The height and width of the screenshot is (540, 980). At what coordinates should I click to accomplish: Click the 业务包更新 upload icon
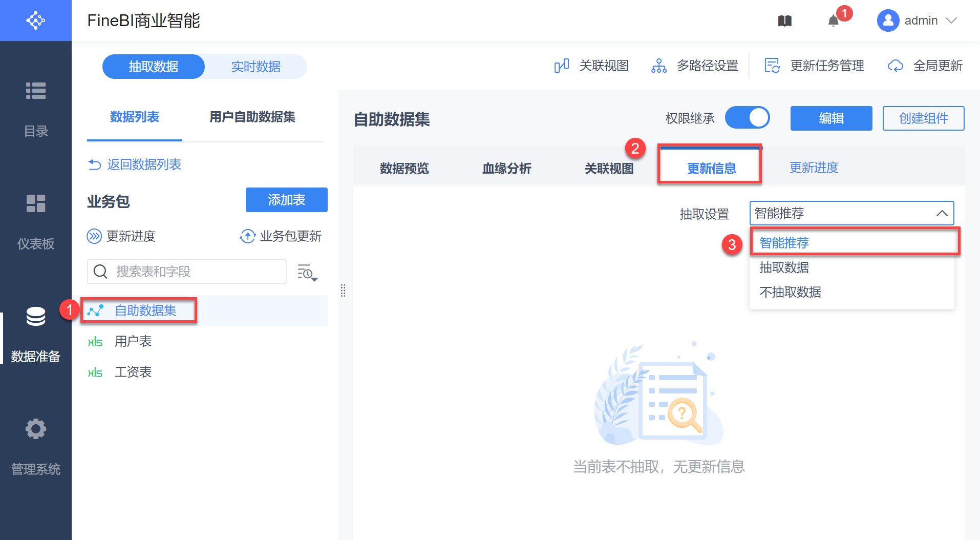pos(248,236)
